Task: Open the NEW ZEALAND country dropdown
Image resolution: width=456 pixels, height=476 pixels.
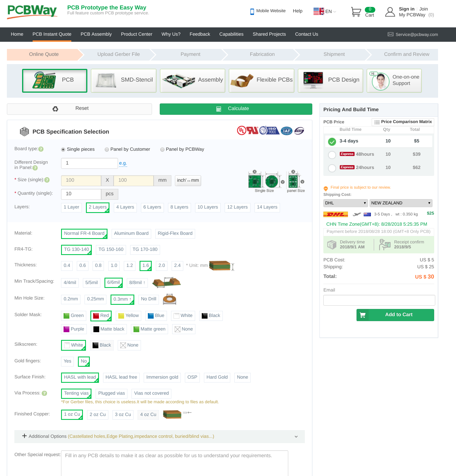Action: [400, 203]
